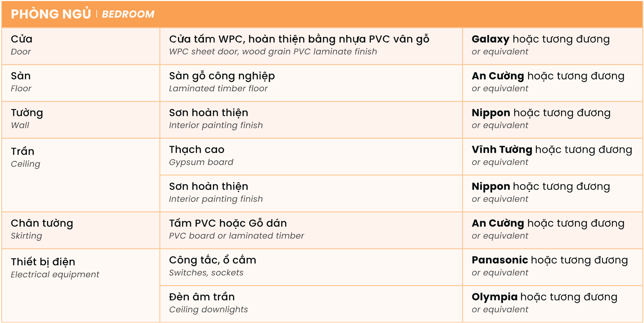The width and height of the screenshot is (644, 323).
Task: Click the BEDROOM subtitle in header
Action: tap(128, 14)
